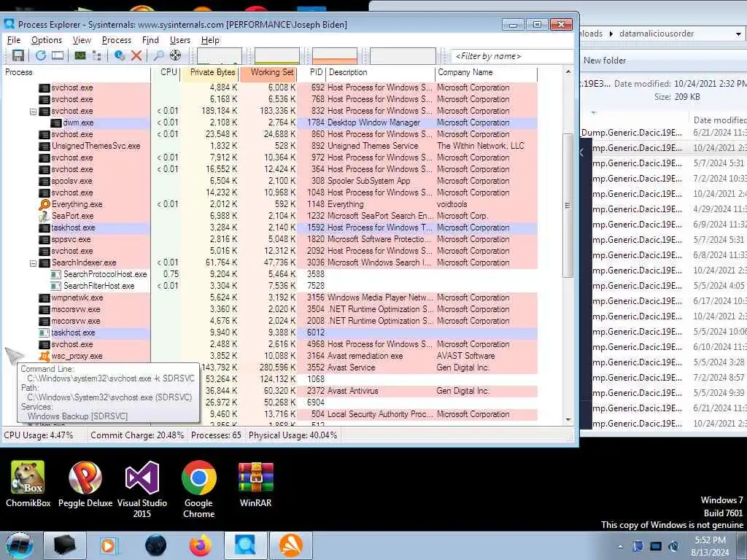Open the Process menu
Image resolution: width=747 pixels, height=560 pixels.
[x=116, y=40]
